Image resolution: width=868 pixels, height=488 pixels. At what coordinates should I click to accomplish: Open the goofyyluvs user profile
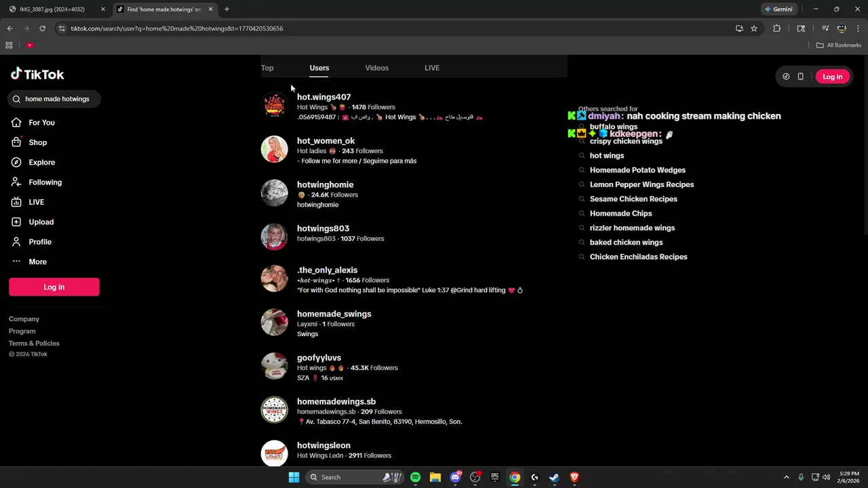point(319,358)
